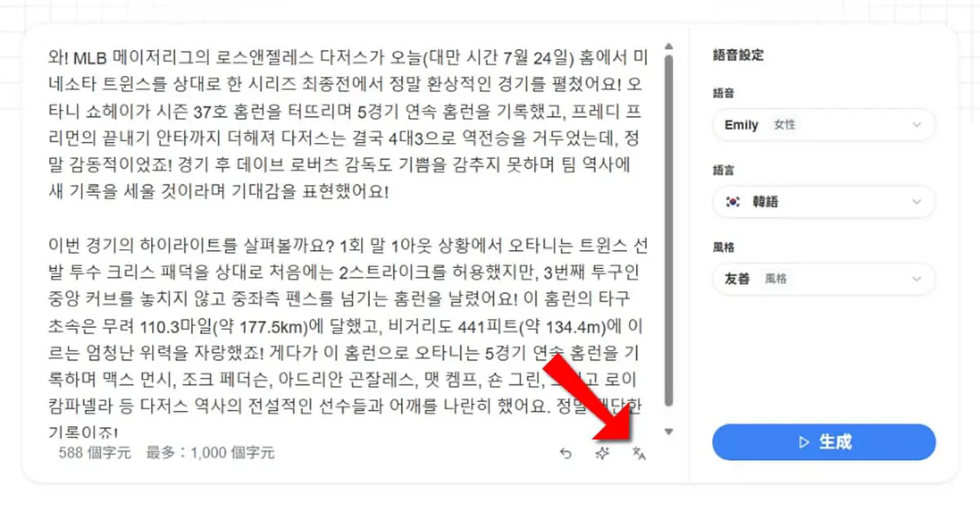Expand the chevron arrow on the 語言 field
The height and width of the screenshot is (513, 980).
pos(916,202)
